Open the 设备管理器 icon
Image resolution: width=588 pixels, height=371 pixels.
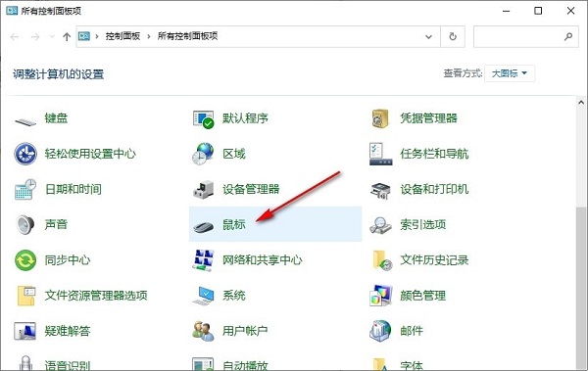pos(203,189)
